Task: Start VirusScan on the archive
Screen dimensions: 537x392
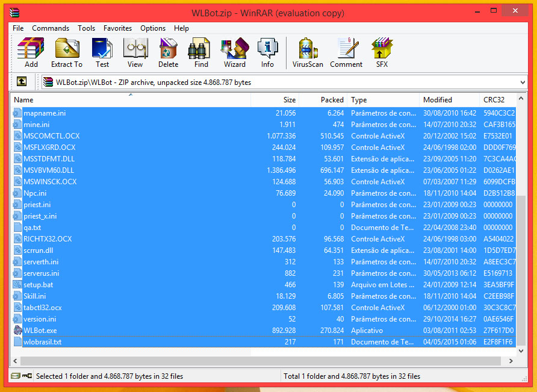Action: [308, 52]
